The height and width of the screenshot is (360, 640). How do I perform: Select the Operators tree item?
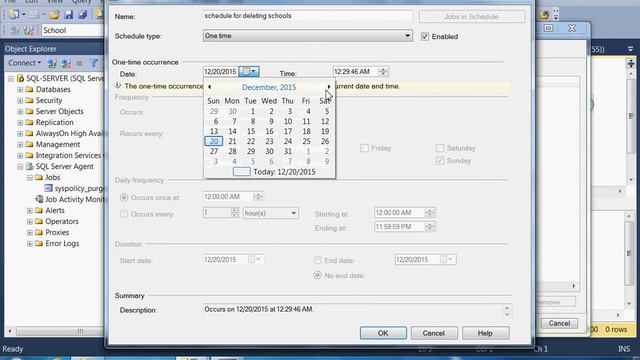[62, 222]
